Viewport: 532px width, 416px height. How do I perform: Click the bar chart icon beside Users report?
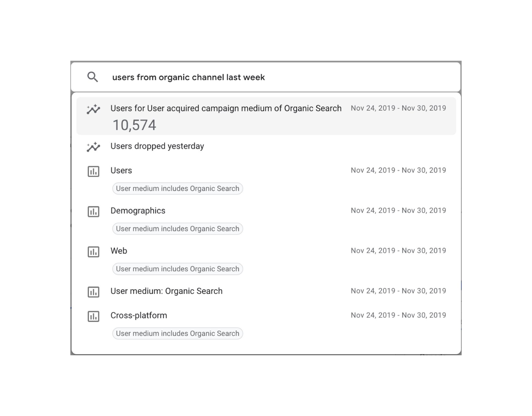93,171
